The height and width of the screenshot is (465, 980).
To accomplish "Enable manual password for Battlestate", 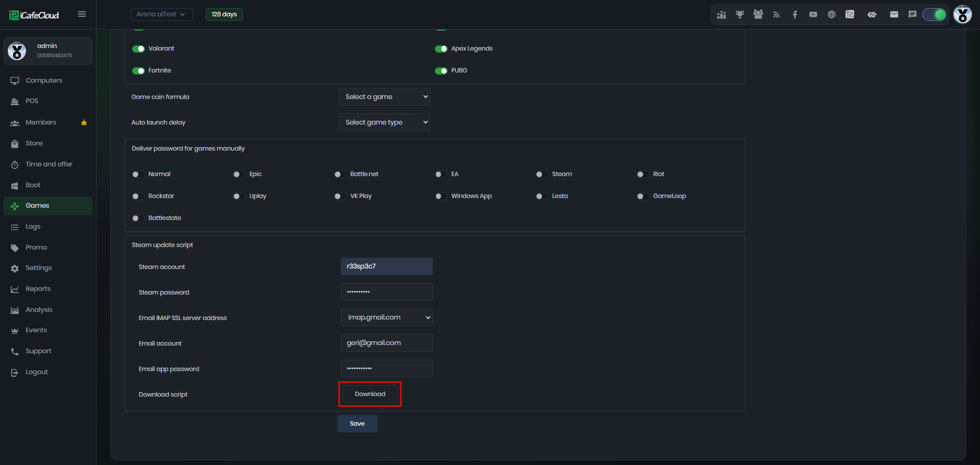I will coord(138,218).
